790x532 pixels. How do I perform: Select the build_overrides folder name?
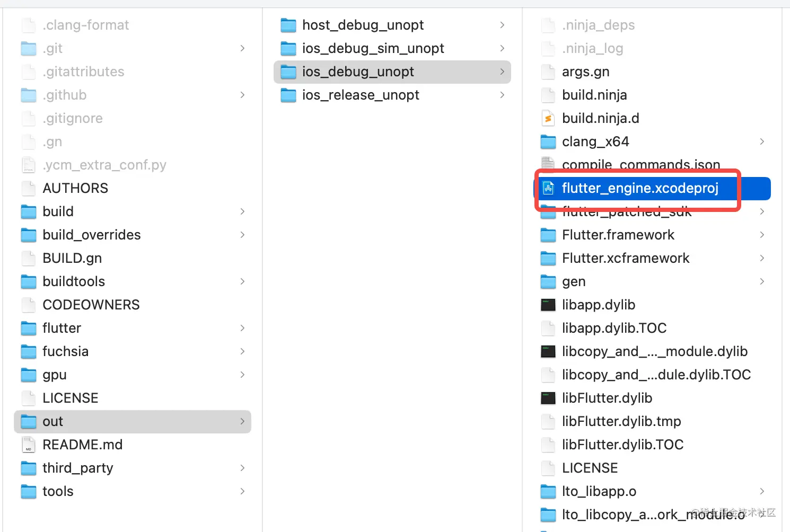[92, 235]
